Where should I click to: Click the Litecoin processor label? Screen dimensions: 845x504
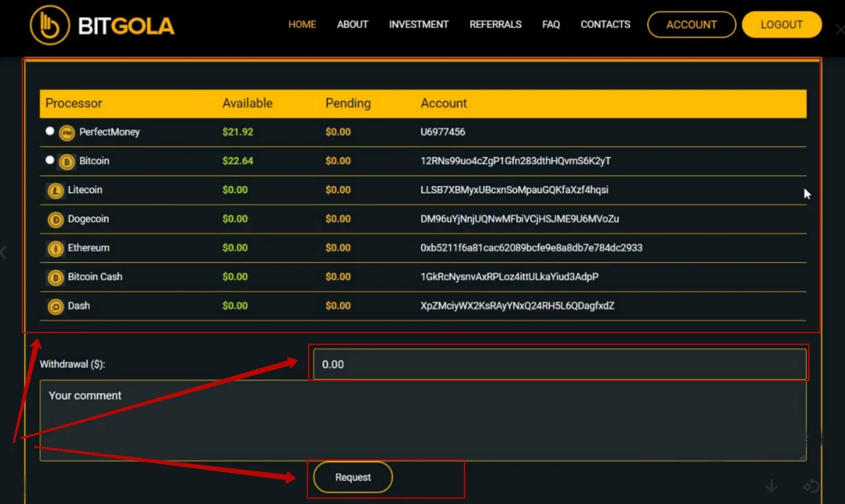tap(85, 190)
